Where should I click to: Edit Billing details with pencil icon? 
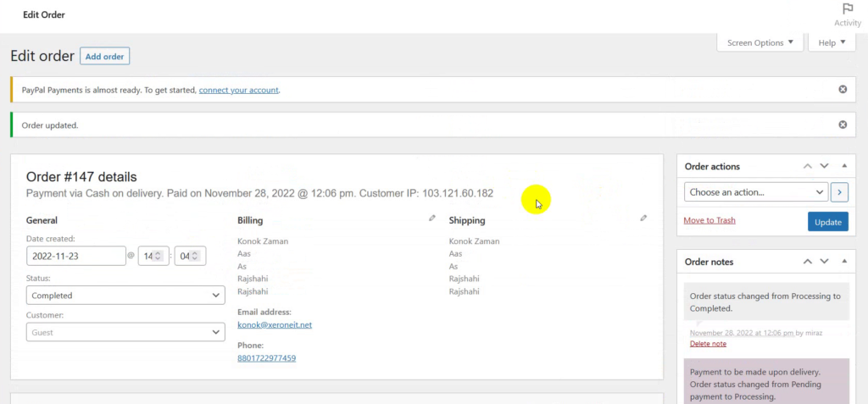point(432,218)
